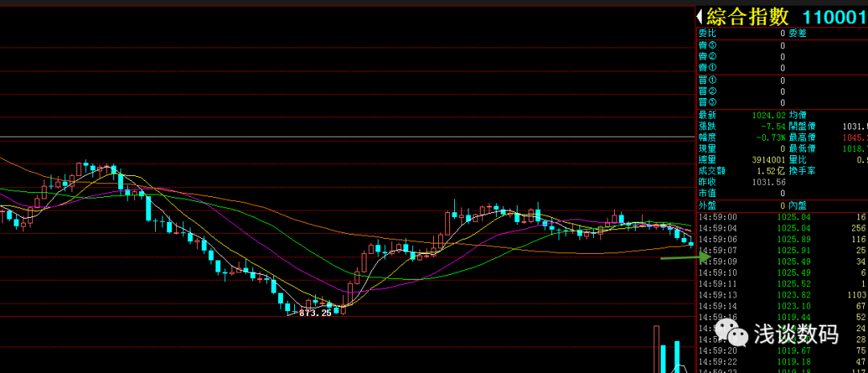Click the 買⑤ order book row

pos(782,102)
